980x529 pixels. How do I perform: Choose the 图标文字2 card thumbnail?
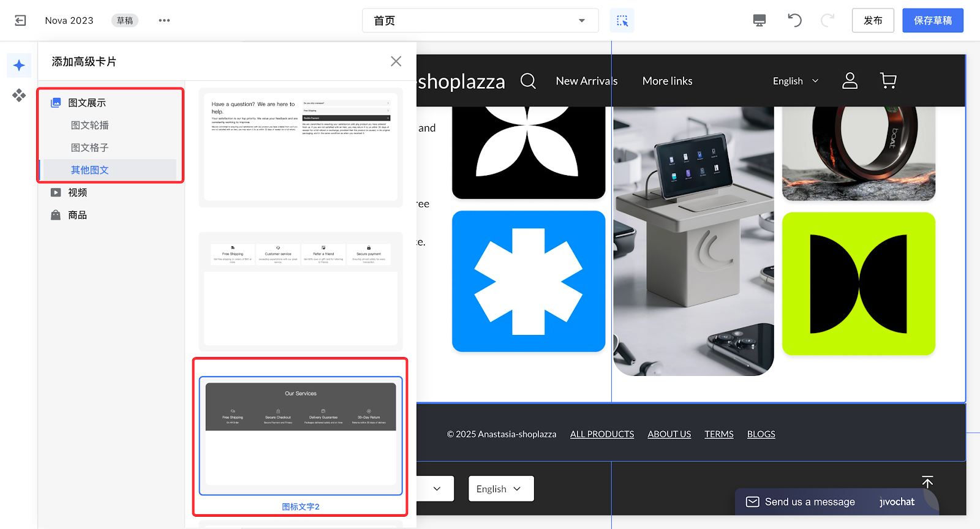point(300,435)
